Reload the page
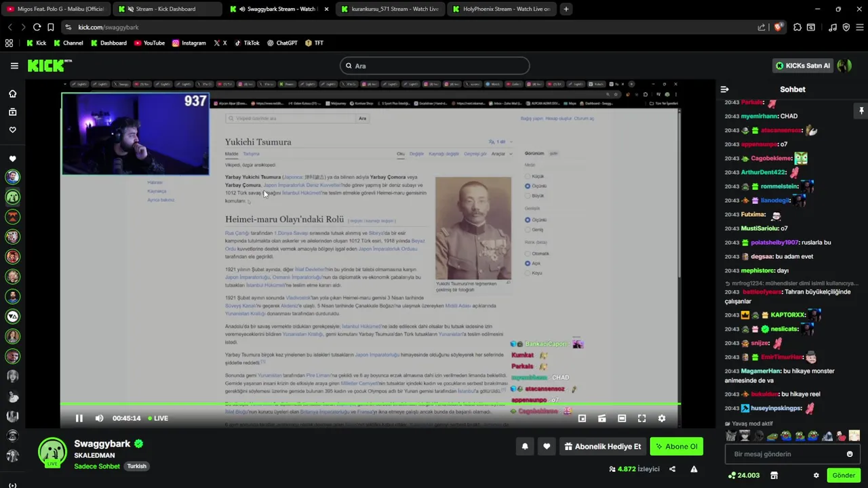Viewport: 868px width, 488px height. (x=37, y=27)
